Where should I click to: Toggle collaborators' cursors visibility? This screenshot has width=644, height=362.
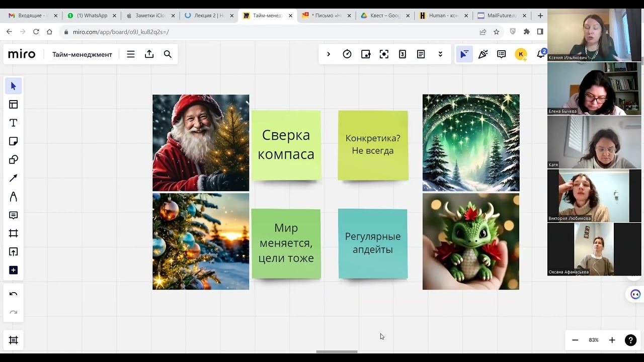[x=464, y=54]
